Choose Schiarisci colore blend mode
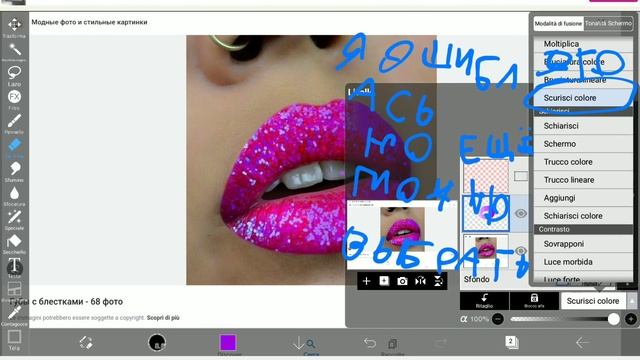Viewport: 640px width, 360px height. (583, 216)
